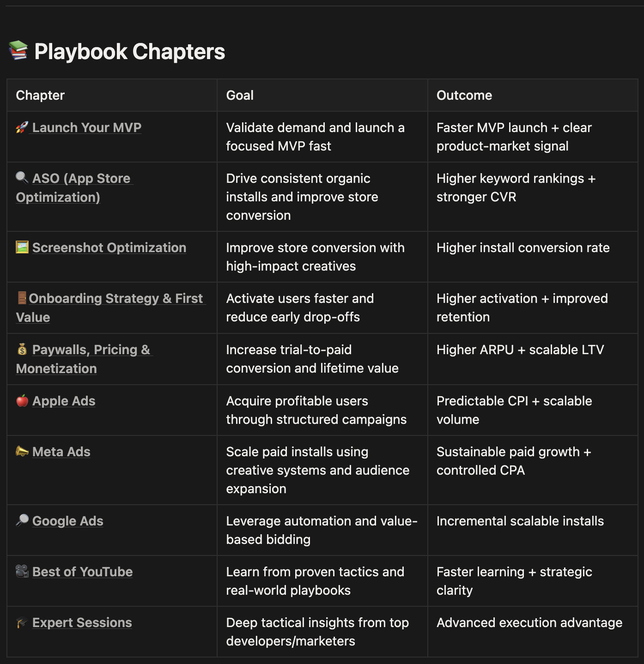Screen dimensions: 644x664
Task: Navigate to the Meta Ads page
Action: point(61,452)
